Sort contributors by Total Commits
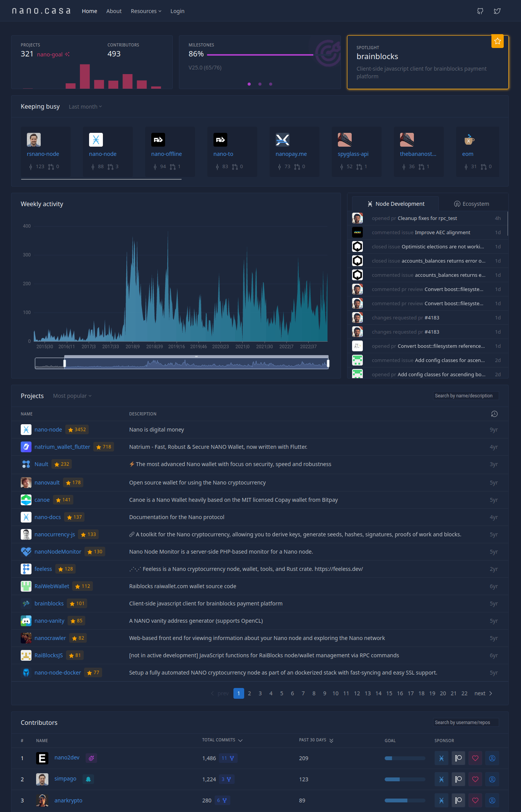 [222, 740]
